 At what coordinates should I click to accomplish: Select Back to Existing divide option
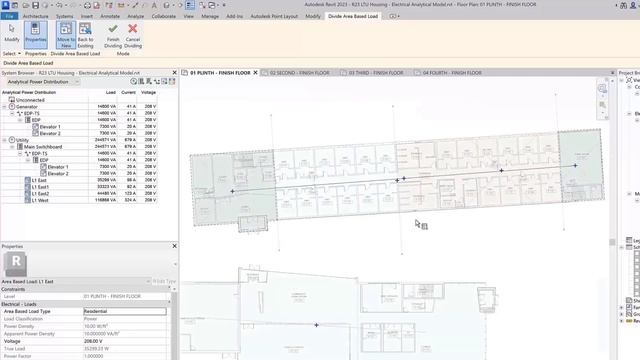(x=85, y=35)
